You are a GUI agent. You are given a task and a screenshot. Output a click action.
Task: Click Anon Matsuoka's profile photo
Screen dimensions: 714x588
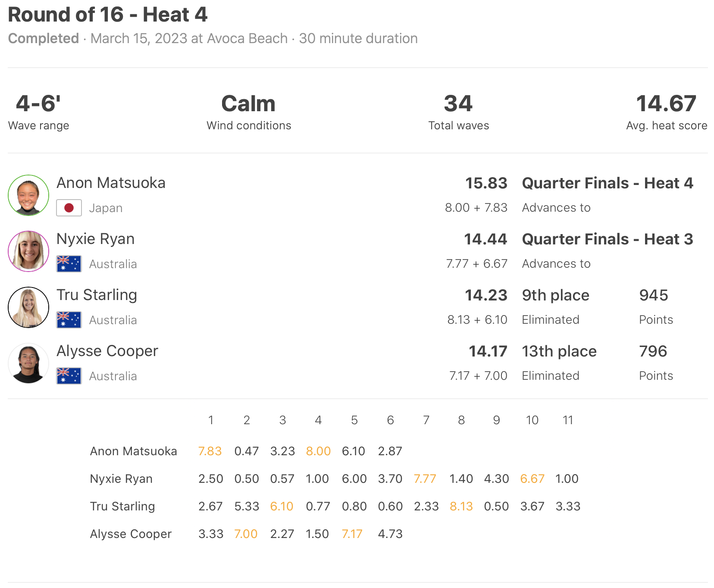tap(28, 195)
